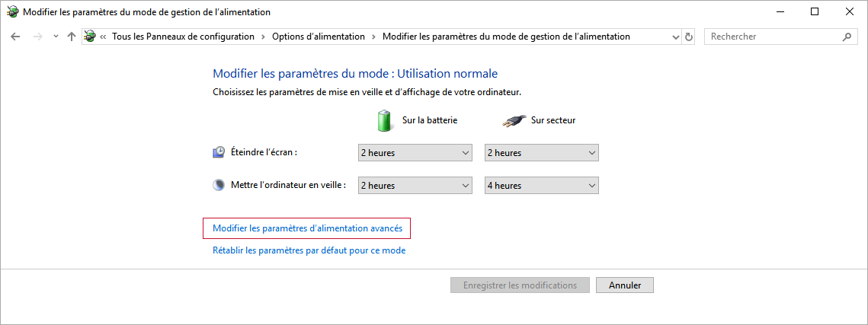Change sleep delay on plugged-in dropdown
The image size is (868, 325).
tap(541, 186)
